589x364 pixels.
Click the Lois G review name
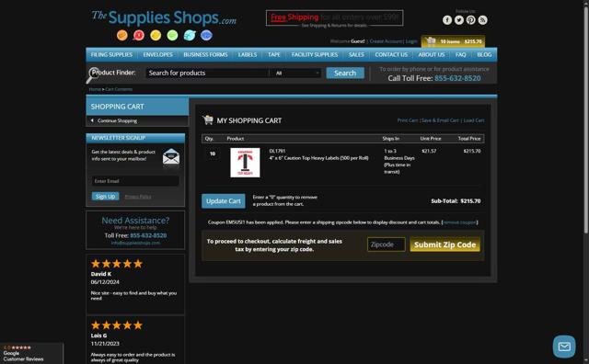click(98, 336)
